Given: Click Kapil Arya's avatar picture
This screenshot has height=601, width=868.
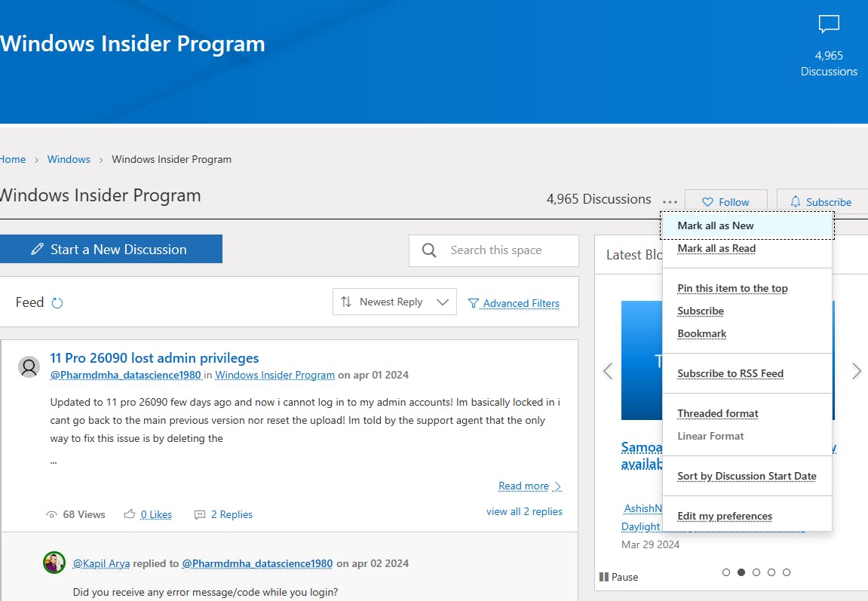Looking at the screenshot, I should coord(54,563).
